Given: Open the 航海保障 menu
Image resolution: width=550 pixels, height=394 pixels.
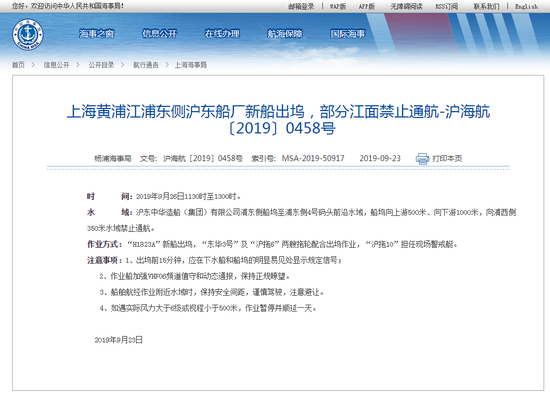Looking at the screenshot, I should 285,34.
